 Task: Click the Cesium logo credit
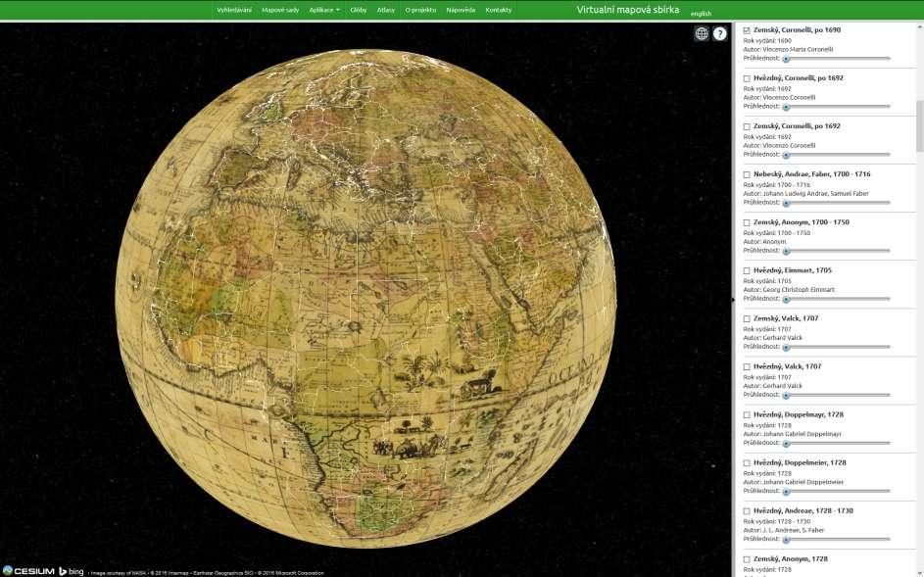pos(28,571)
